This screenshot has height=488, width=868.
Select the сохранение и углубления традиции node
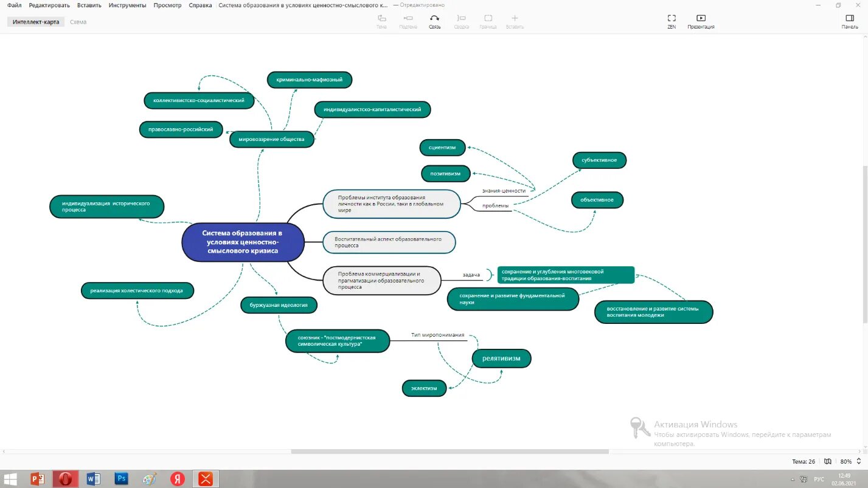566,275
